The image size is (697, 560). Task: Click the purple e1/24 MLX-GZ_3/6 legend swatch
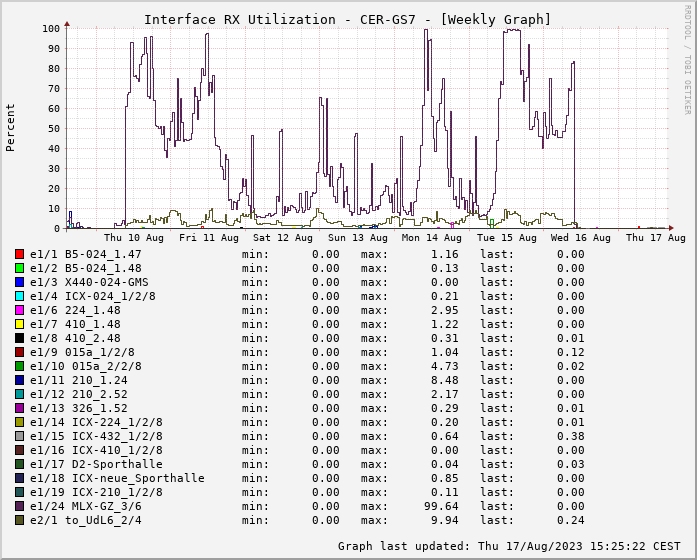point(19,507)
